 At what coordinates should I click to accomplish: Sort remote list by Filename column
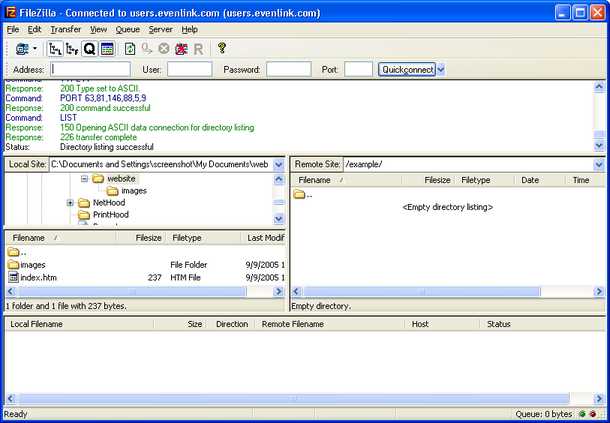tap(346, 180)
